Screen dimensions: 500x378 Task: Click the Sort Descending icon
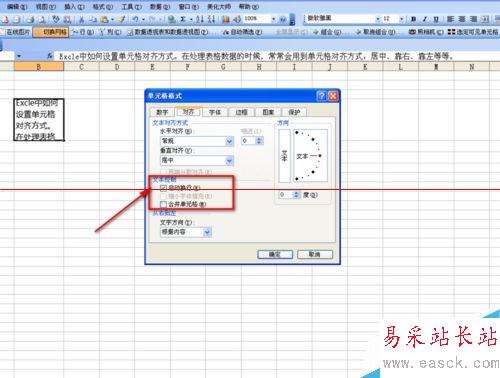click(x=211, y=19)
